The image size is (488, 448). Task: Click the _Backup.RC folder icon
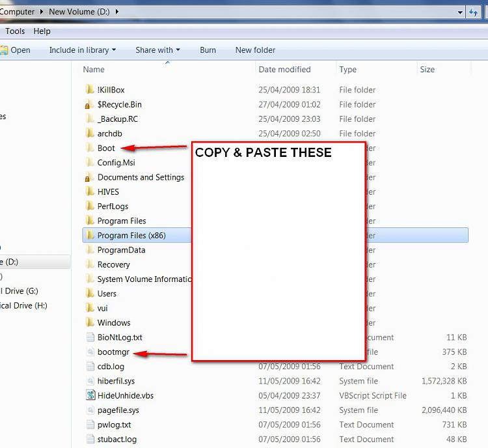(90, 119)
